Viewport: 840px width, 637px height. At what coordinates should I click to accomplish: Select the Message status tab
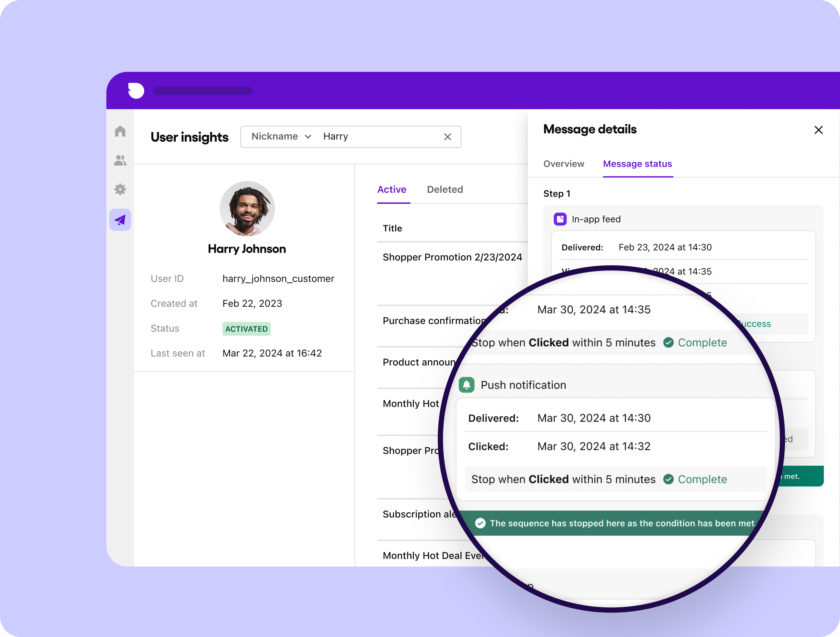click(637, 164)
